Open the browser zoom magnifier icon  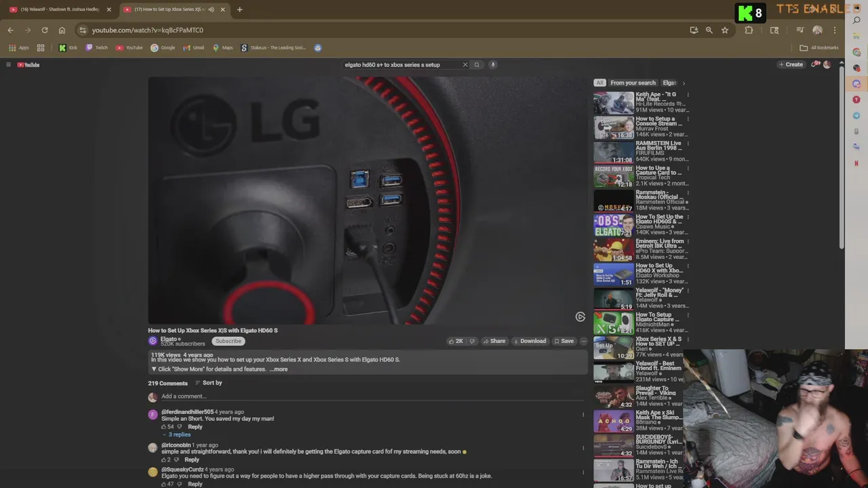click(709, 30)
